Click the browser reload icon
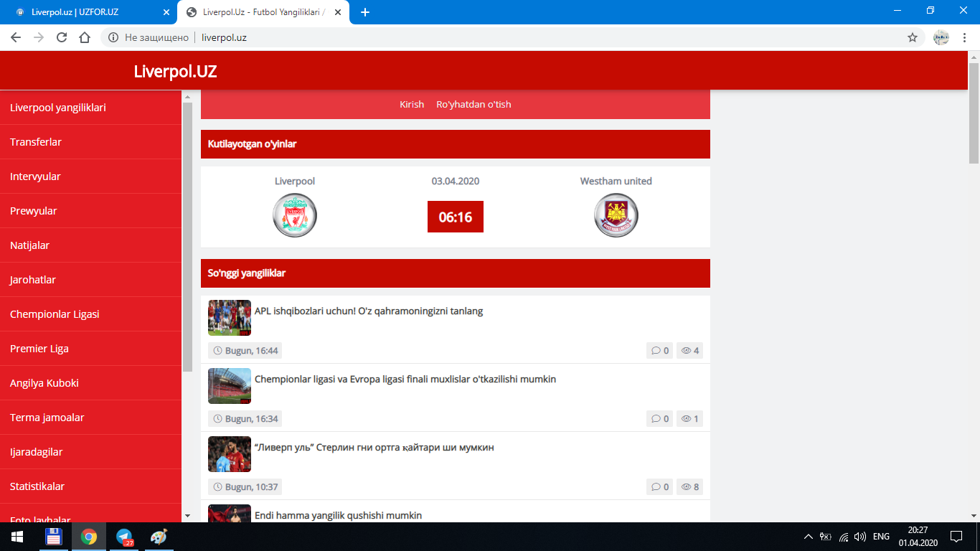The image size is (980, 551). coord(62,37)
